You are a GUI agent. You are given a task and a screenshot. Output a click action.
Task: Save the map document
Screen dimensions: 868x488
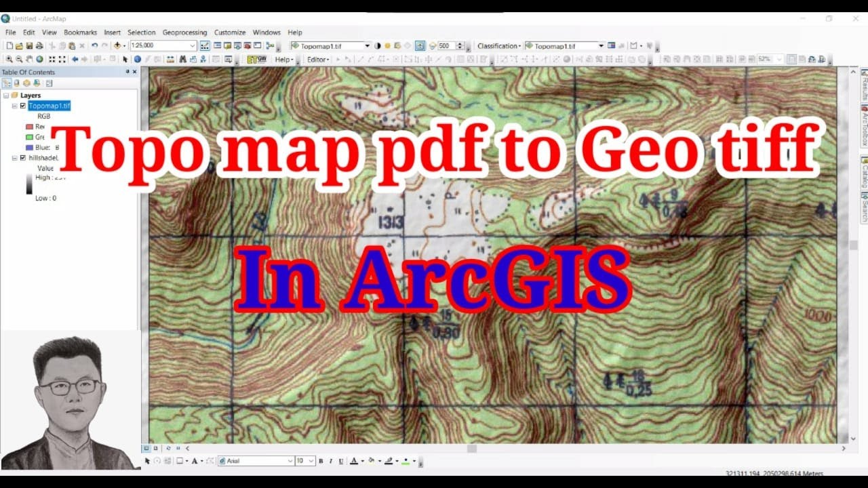coord(29,46)
